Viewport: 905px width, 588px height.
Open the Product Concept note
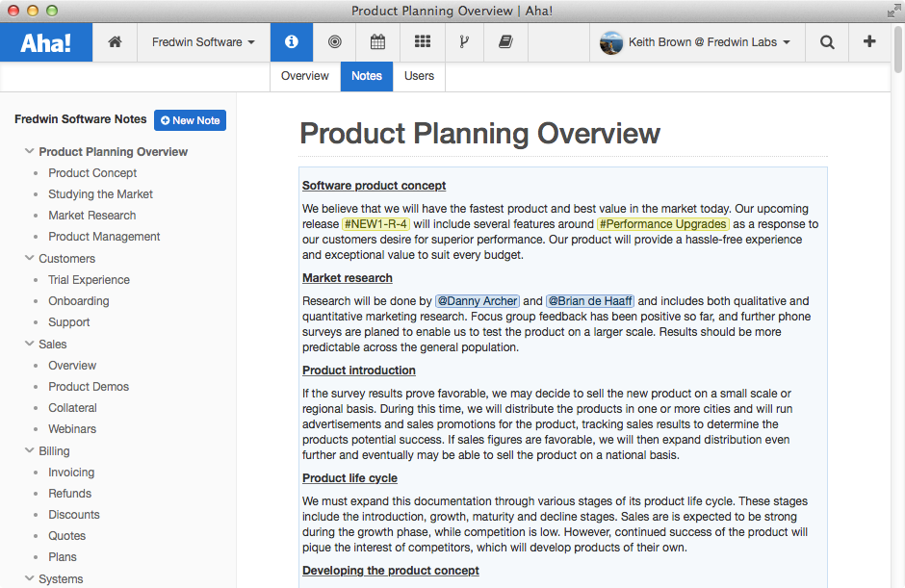pos(92,173)
